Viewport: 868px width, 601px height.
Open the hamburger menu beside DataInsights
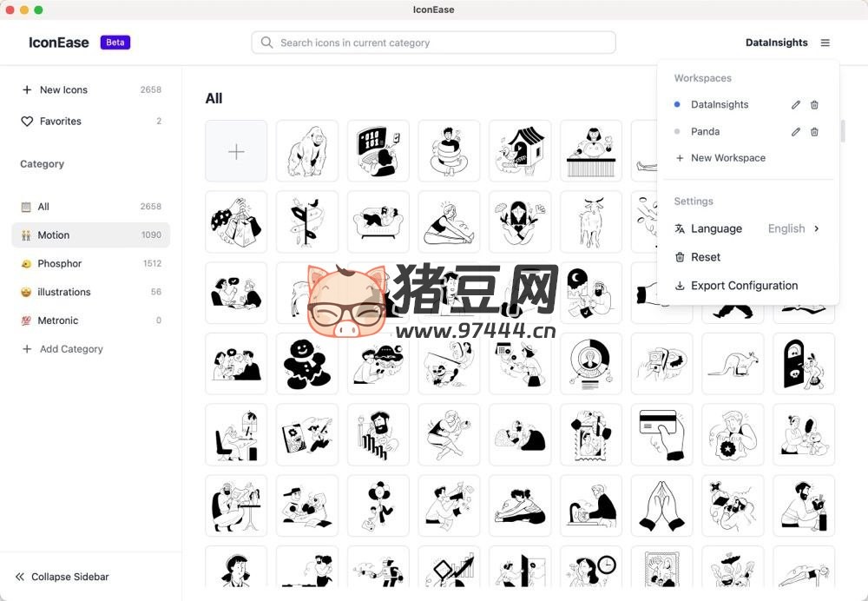(825, 42)
